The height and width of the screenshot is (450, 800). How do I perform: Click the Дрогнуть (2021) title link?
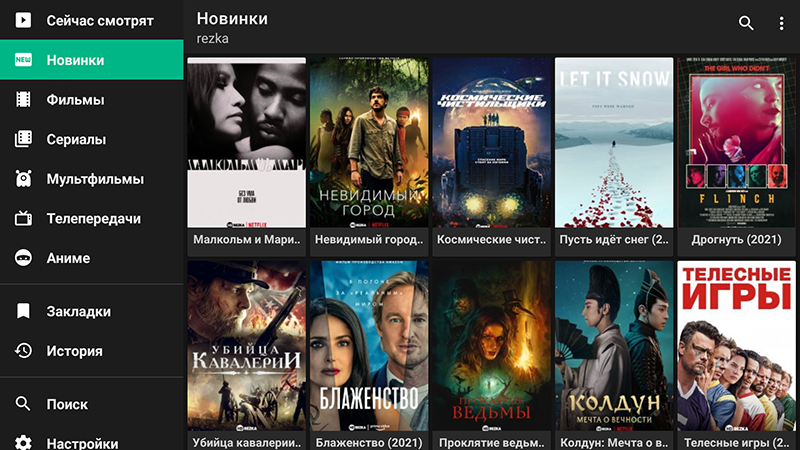tap(736, 239)
